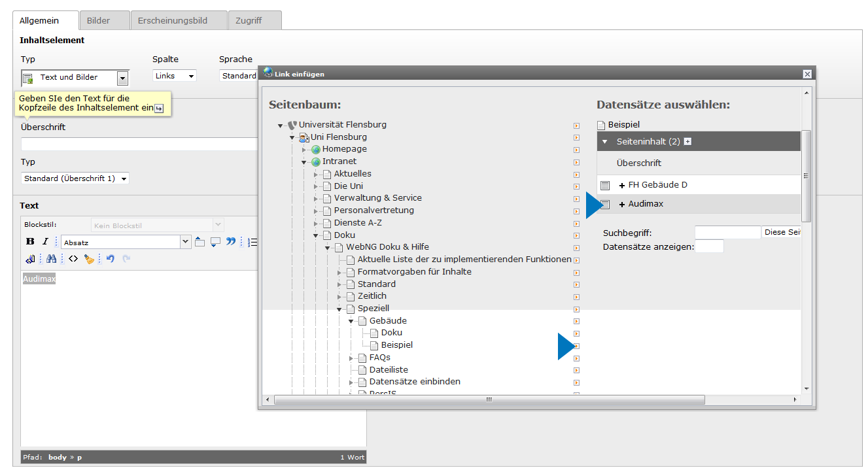
Task: Collapse the Seiteninhalt (2) section
Action: [x=605, y=142]
